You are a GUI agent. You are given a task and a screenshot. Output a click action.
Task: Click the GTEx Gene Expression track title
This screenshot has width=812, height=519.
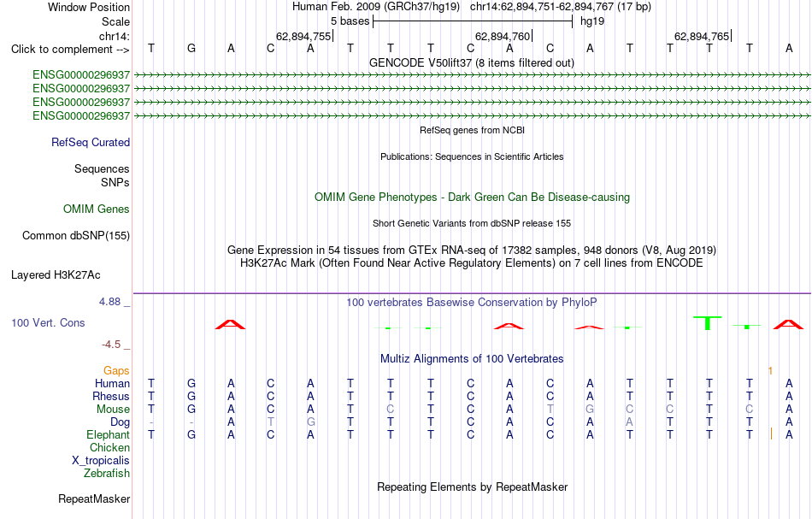[472, 251]
